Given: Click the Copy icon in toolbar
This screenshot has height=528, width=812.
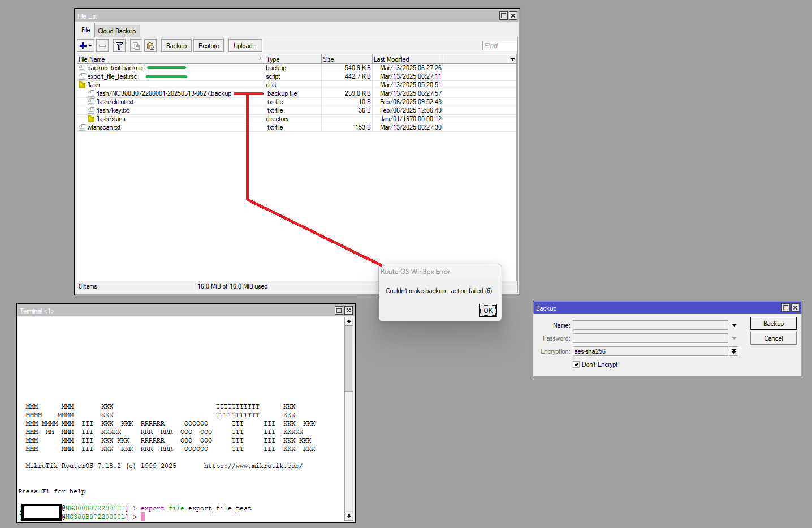Looking at the screenshot, I should pyautogui.click(x=136, y=46).
